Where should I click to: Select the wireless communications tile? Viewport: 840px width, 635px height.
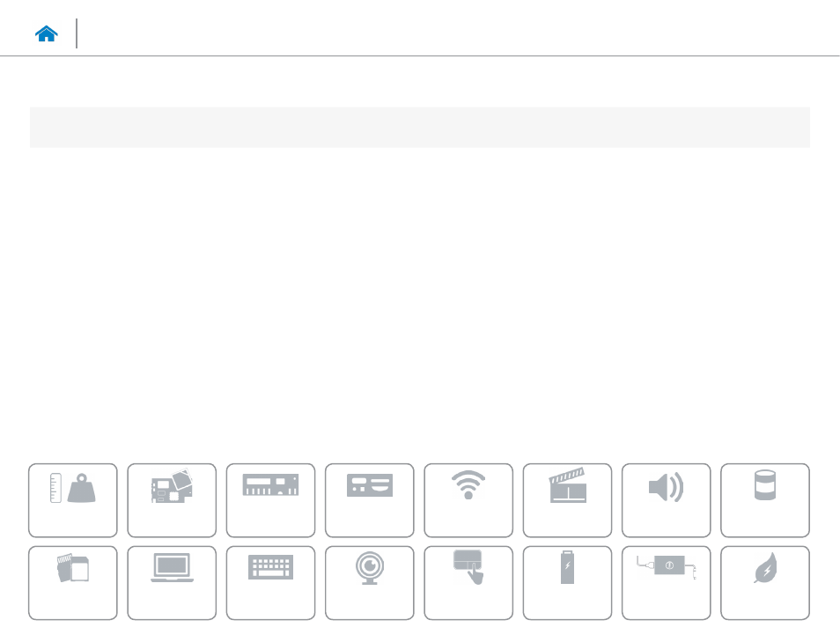pos(468,500)
